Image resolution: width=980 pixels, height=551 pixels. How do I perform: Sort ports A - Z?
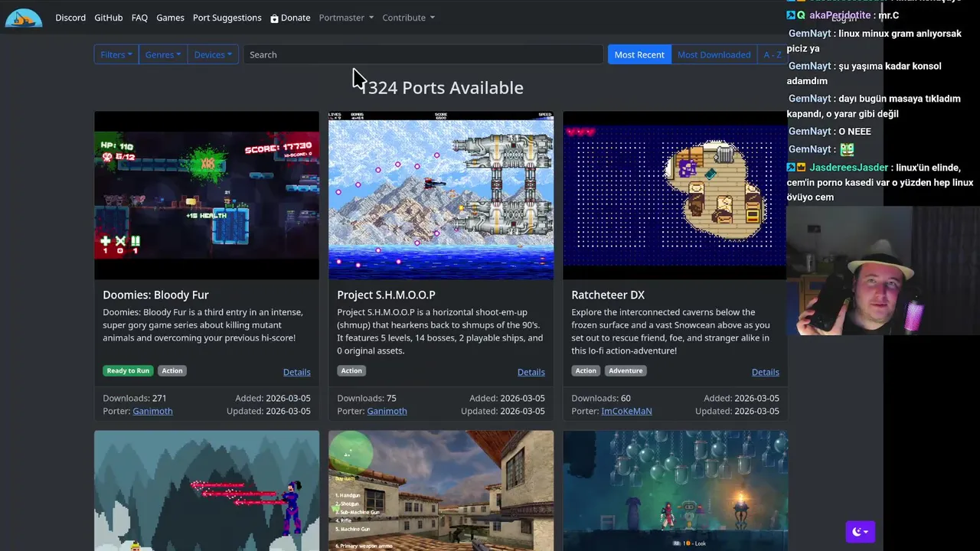773,54
